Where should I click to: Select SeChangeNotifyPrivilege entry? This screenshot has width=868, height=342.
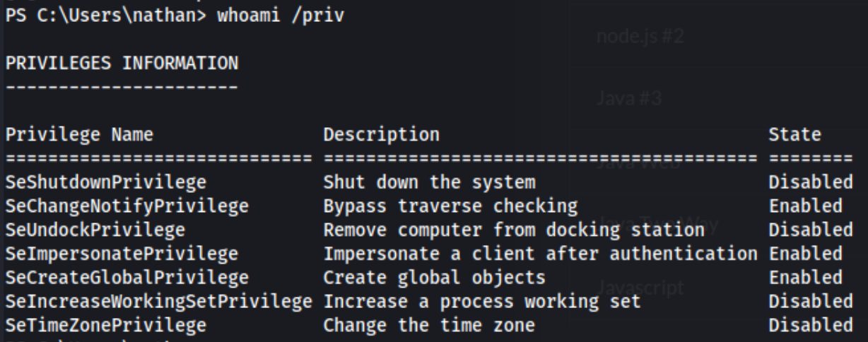tap(127, 206)
